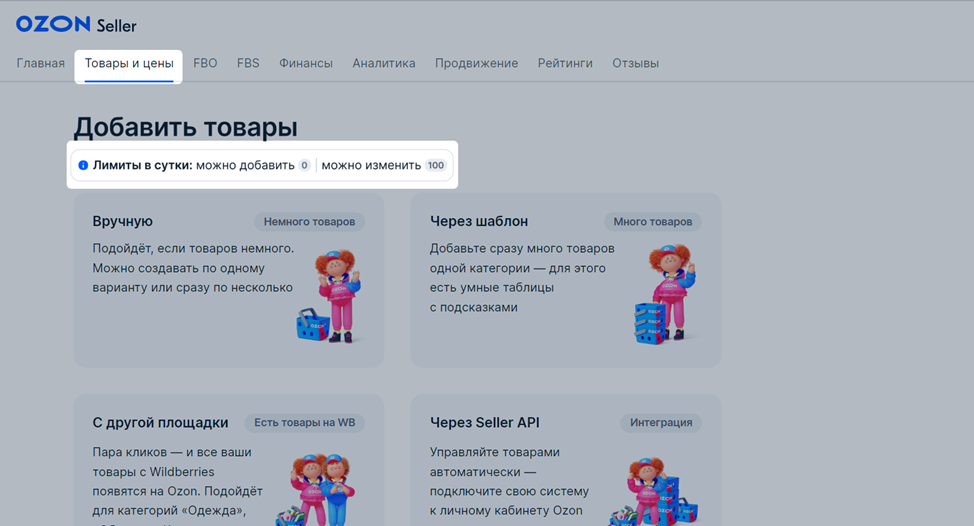Viewport: 974px width, 526px height.
Task: Open the Продвижение tab
Action: tap(476, 63)
